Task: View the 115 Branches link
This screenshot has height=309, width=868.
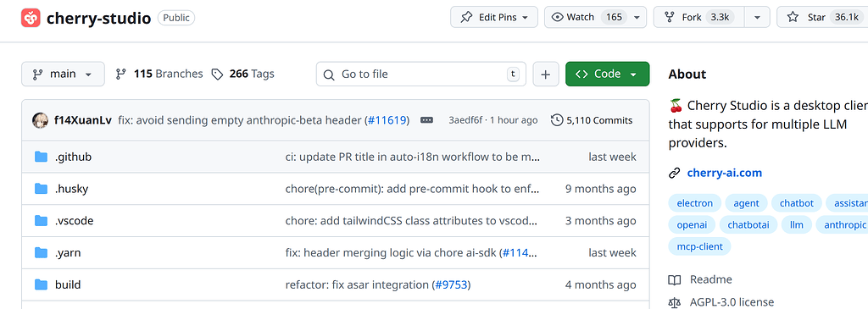Action: [159, 74]
